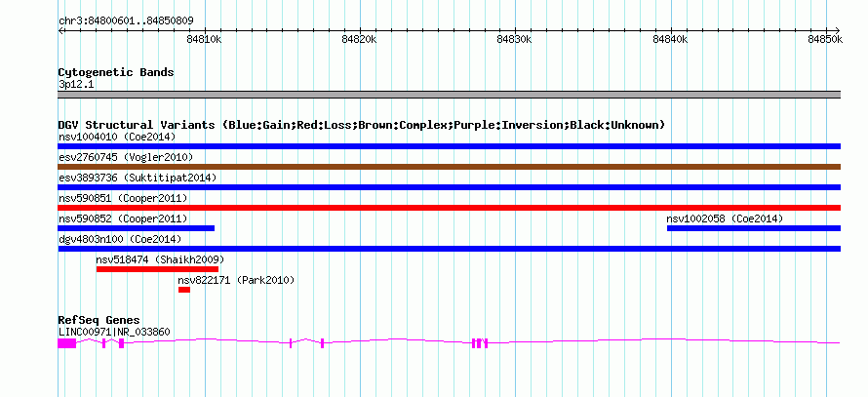
Task: Open the nsv1002058 (Coe2014) label
Action: tap(726, 218)
